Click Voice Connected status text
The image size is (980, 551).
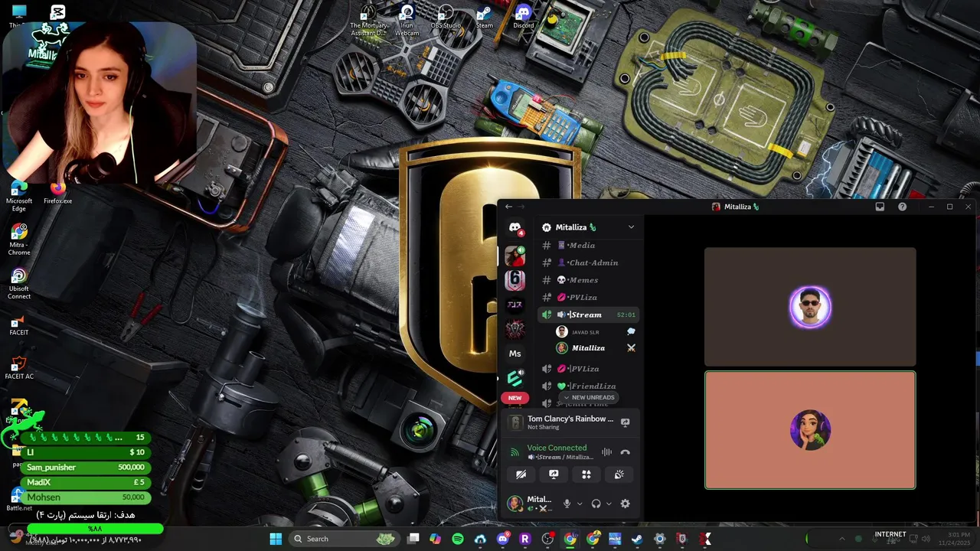(557, 448)
